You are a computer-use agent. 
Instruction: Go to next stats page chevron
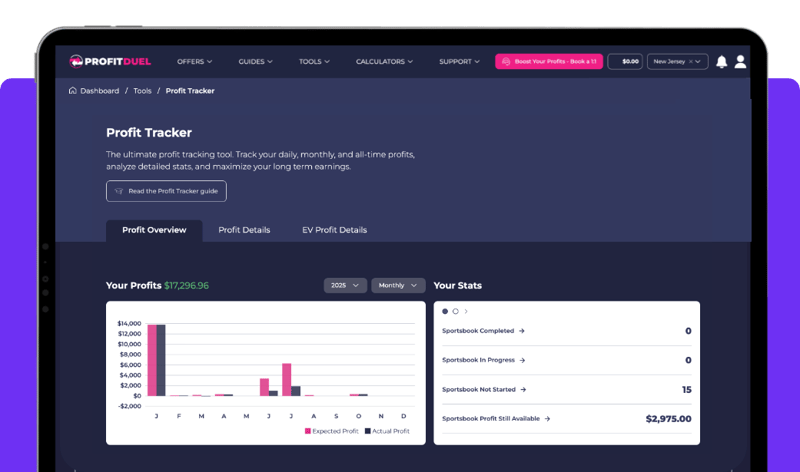click(x=466, y=311)
